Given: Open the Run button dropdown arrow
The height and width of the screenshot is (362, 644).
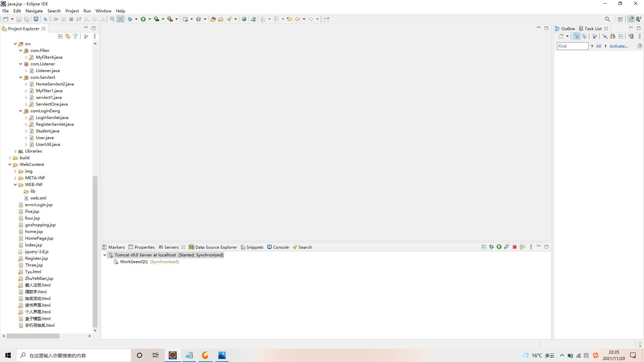Looking at the screenshot, I should click(x=150, y=19).
